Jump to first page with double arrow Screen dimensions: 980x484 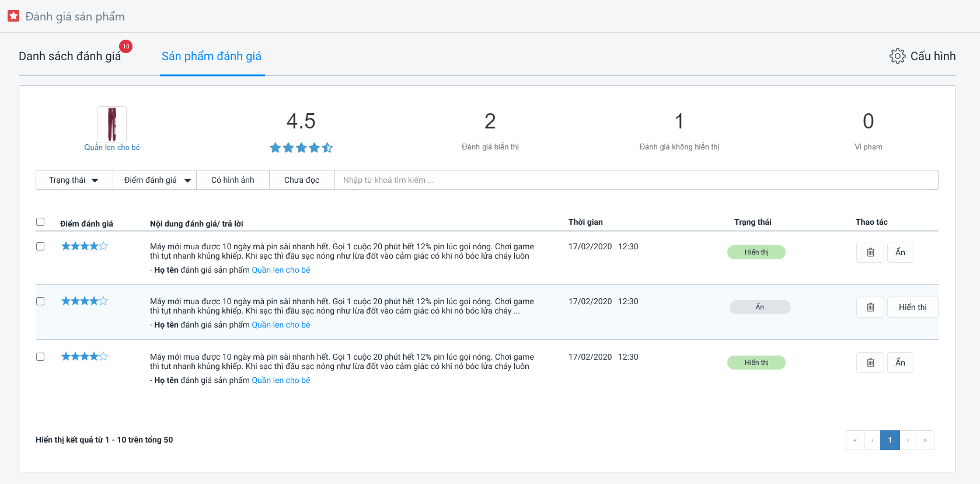click(x=855, y=440)
